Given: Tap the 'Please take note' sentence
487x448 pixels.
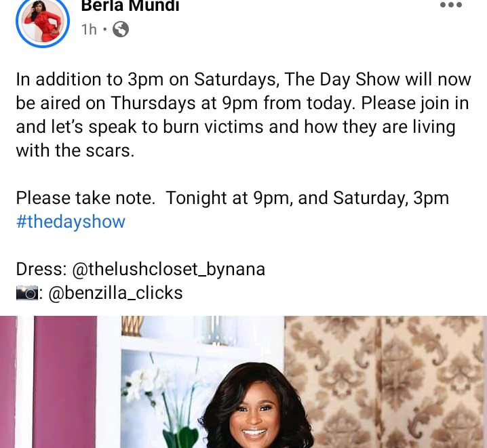Looking at the screenshot, I should [x=85, y=198].
